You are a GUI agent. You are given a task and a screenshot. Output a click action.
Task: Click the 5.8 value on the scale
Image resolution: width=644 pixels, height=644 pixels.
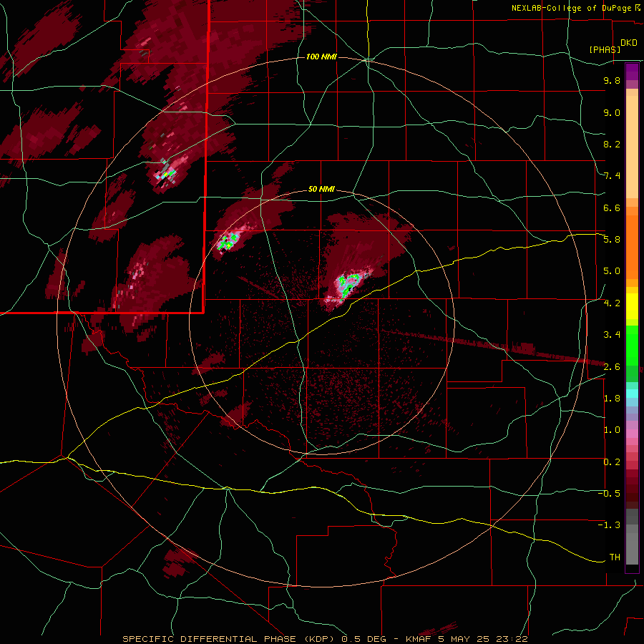tap(612, 240)
